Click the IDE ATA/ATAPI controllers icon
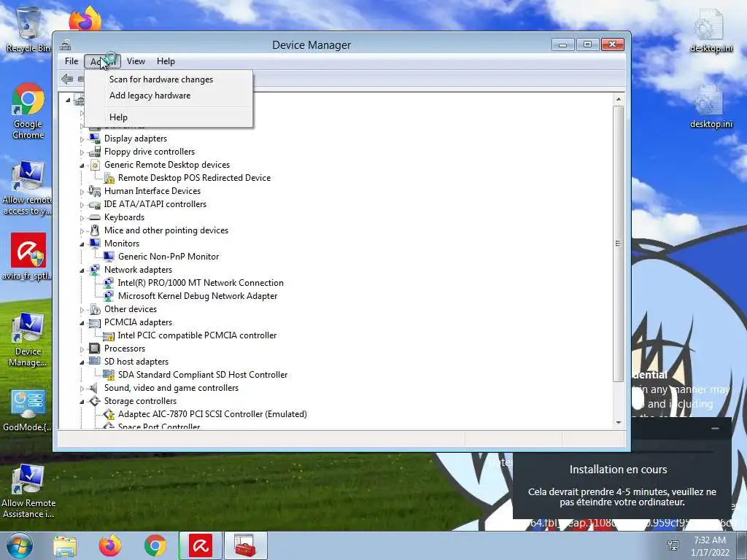Image resolution: width=747 pixels, height=560 pixels. pyautogui.click(x=95, y=204)
